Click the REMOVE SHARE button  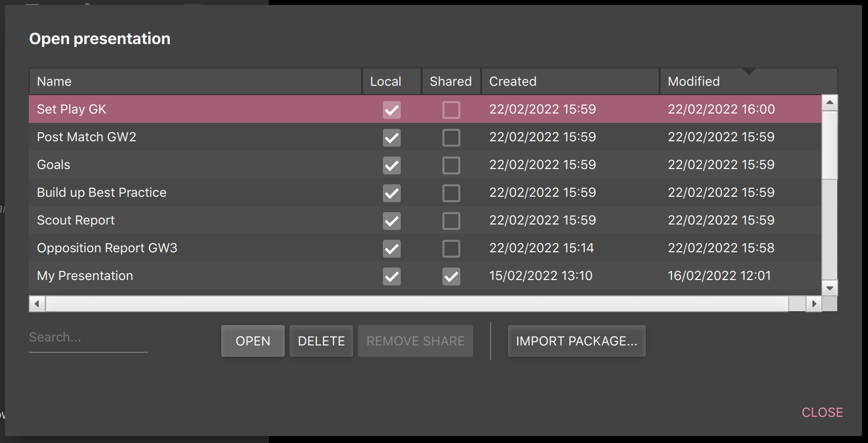click(x=416, y=341)
